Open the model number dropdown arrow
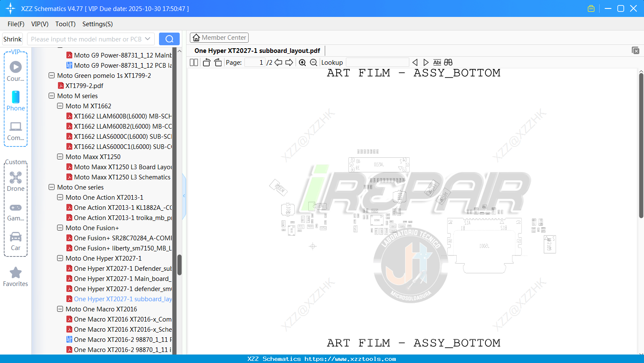The width and height of the screenshot is (644, 363). 147,38
